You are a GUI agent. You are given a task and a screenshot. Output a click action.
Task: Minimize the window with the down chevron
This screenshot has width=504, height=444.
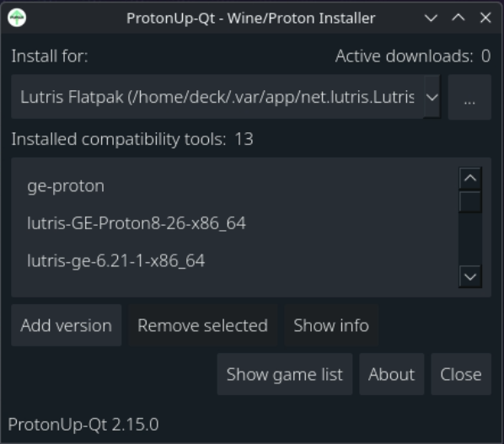tap(431, 18)
